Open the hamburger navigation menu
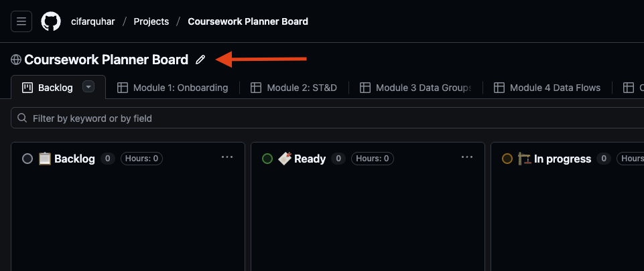644x271 pixels. 21,21
